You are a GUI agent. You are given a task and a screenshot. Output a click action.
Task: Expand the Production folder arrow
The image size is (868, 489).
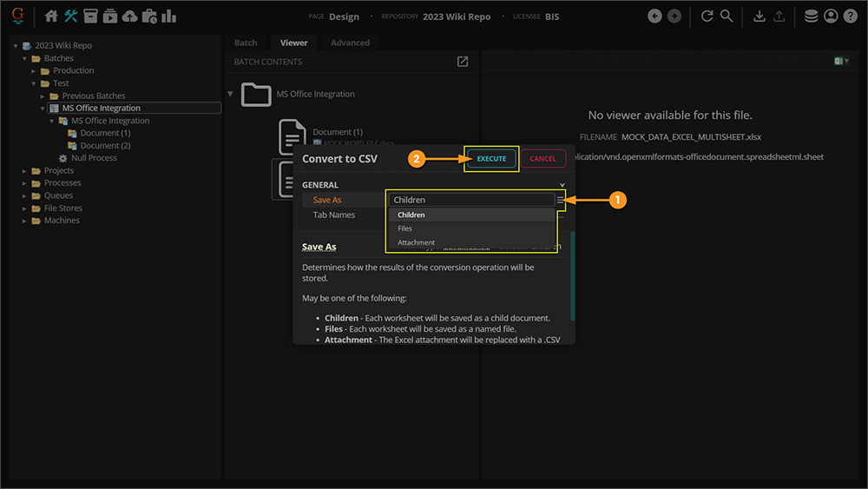tap(33, 71)
